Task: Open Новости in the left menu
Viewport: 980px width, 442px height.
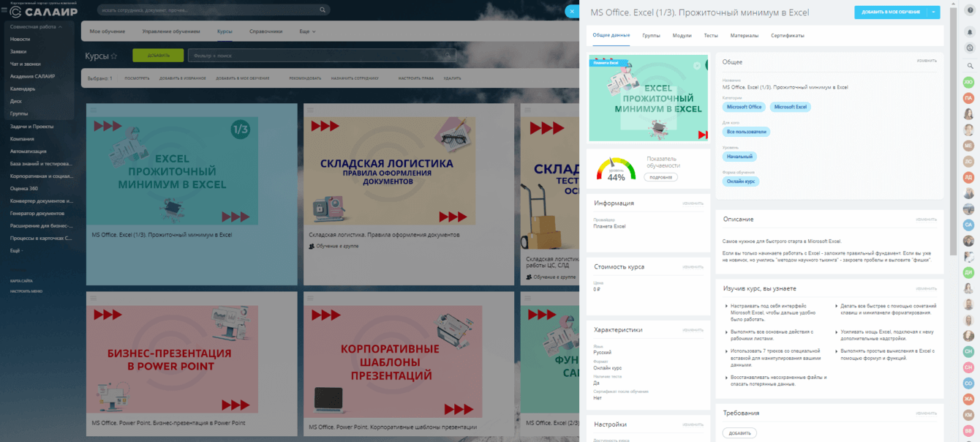Action: click(x=20, y=39)
